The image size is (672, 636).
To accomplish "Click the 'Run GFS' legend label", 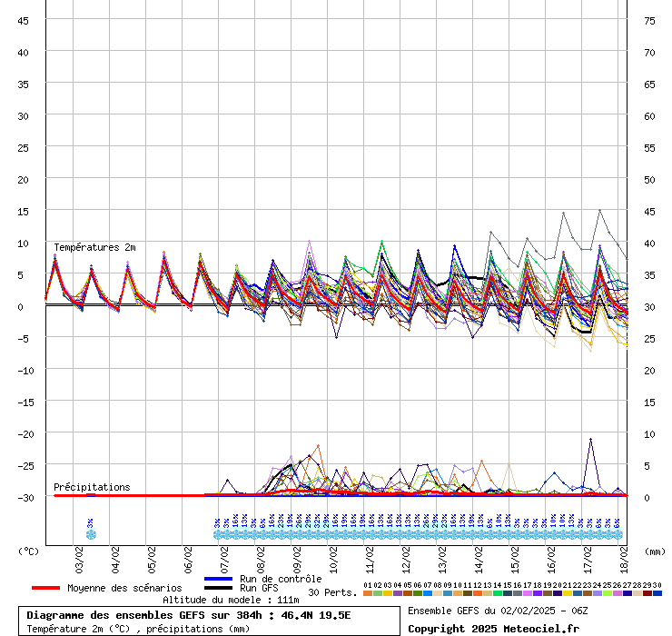I will (x=259, y=588).
